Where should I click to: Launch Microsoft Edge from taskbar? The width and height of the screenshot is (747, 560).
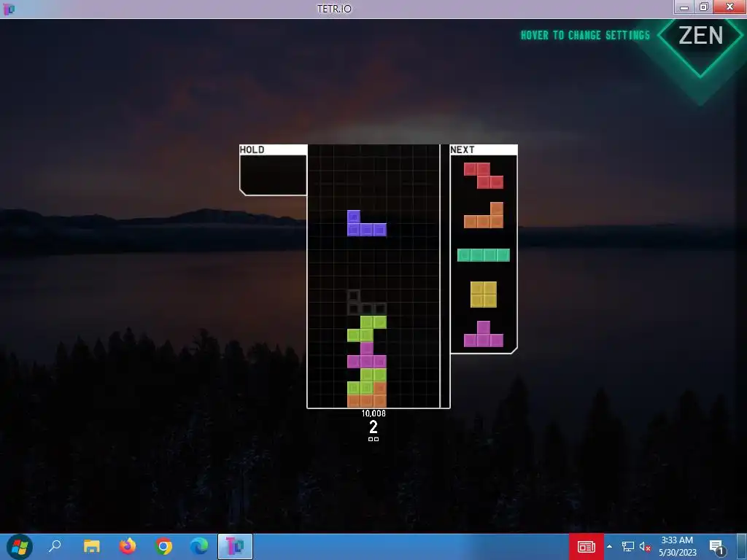tap(199, 546)
